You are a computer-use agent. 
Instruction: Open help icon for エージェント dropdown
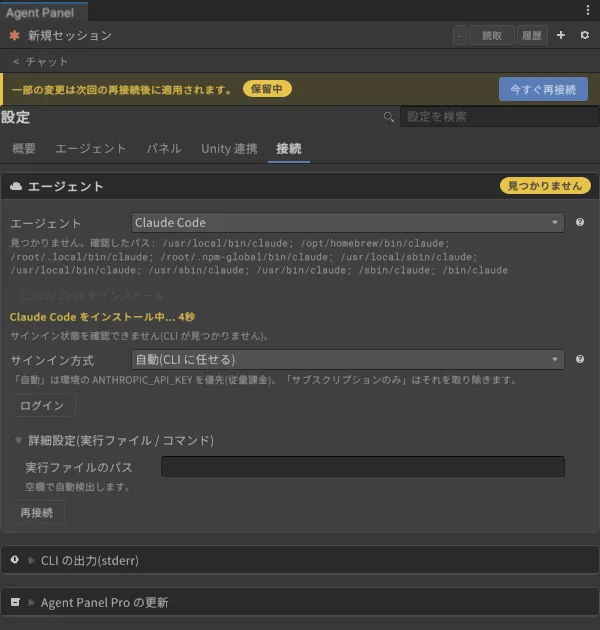[x=580, y=222]
